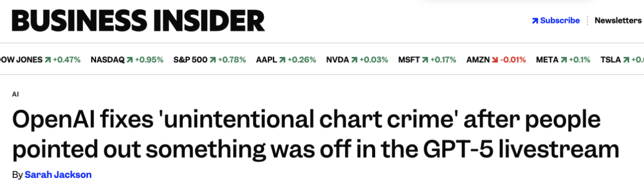
Task: Open the S&P 500 ticker
Action: click(210, 60)
